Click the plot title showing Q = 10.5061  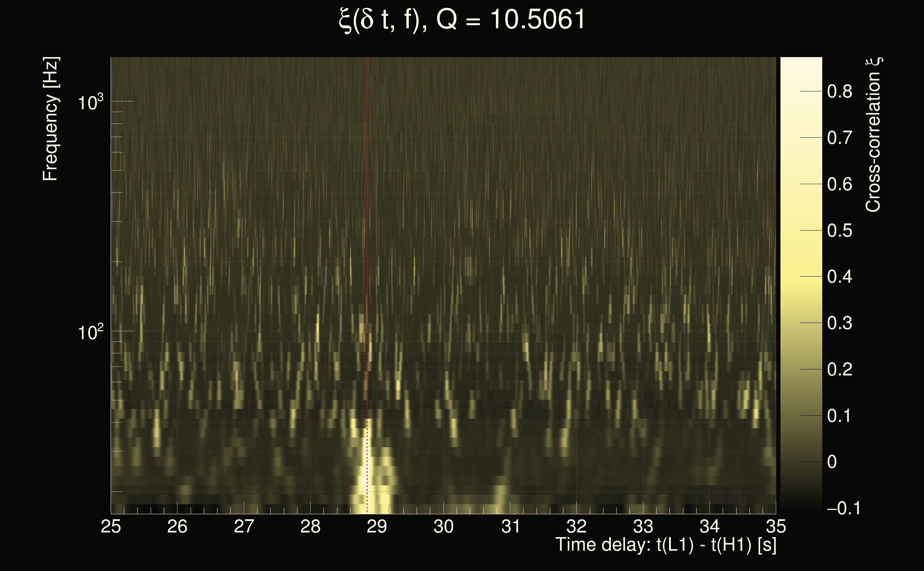[462, 20]
